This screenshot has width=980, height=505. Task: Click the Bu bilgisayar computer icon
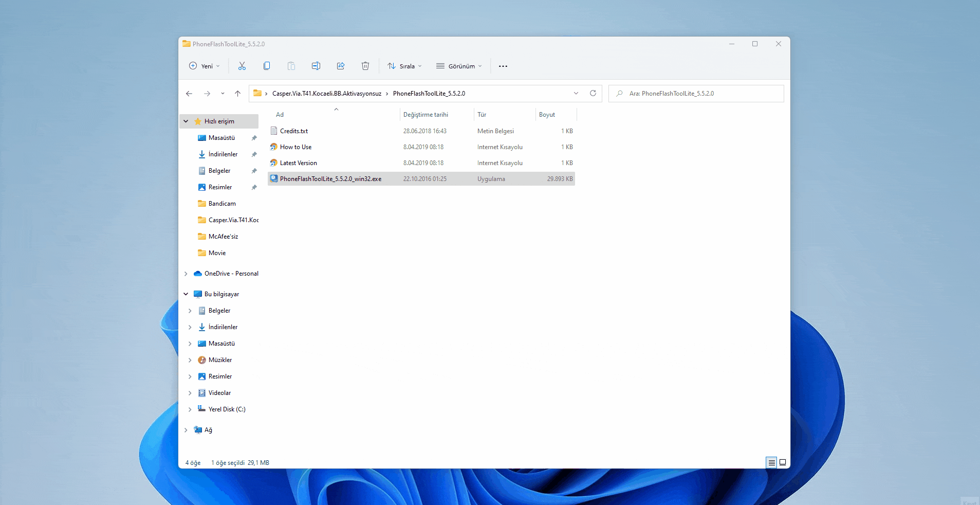(x=198, y=294)
